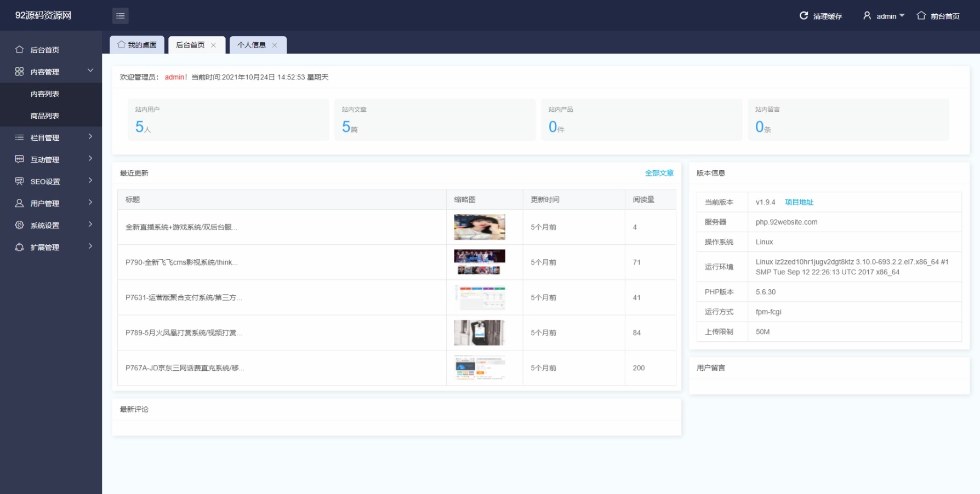The height and width of the screenshot is (494, 980).
Task: Click the 92源码资源网 logo text
Action: 43,15
